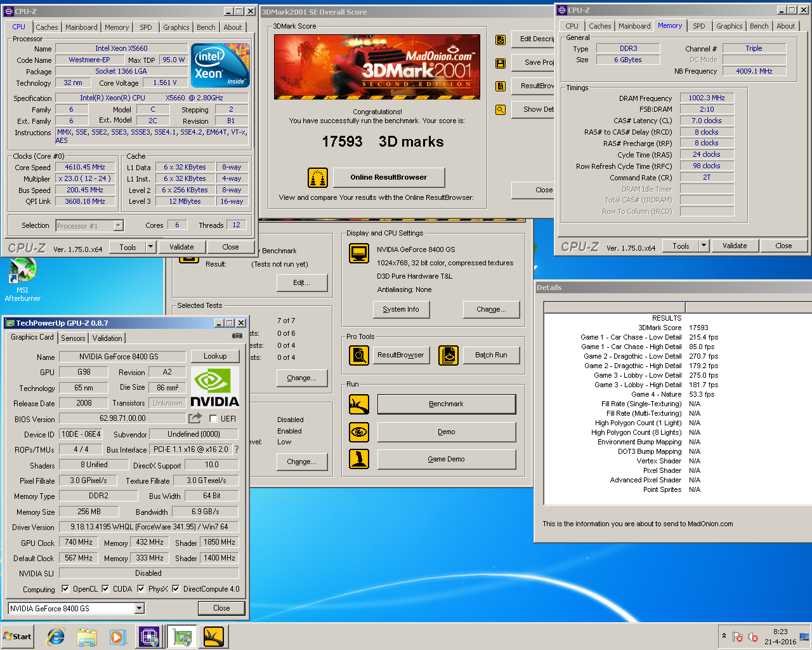The width and height of the screenshot is (812, 650).
Task: Open Windows Media Player from taskbar
Action: (117, 637)
